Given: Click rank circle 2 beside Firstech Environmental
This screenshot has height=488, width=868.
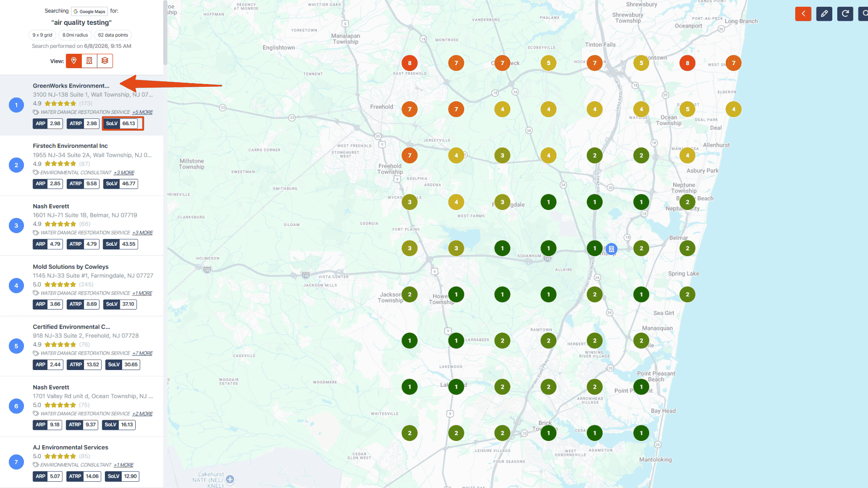Looking at the screenshot, I should 16,165.
